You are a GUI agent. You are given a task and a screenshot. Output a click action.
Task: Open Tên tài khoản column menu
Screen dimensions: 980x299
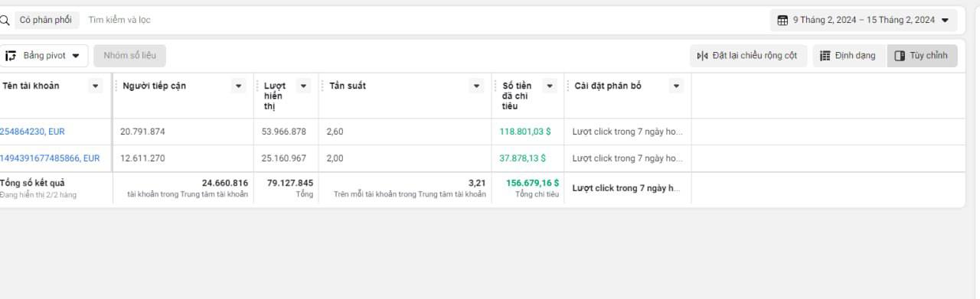click(x=96, y=86)
